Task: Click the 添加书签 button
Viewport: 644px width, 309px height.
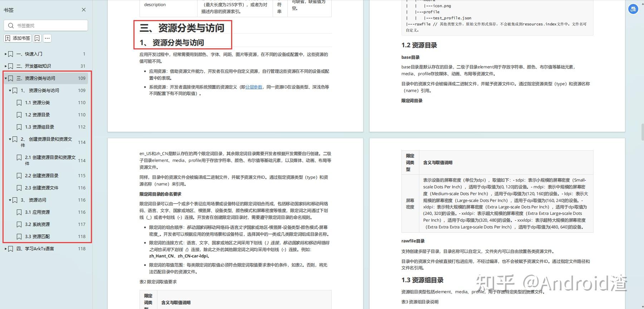Action: [18, 38]
